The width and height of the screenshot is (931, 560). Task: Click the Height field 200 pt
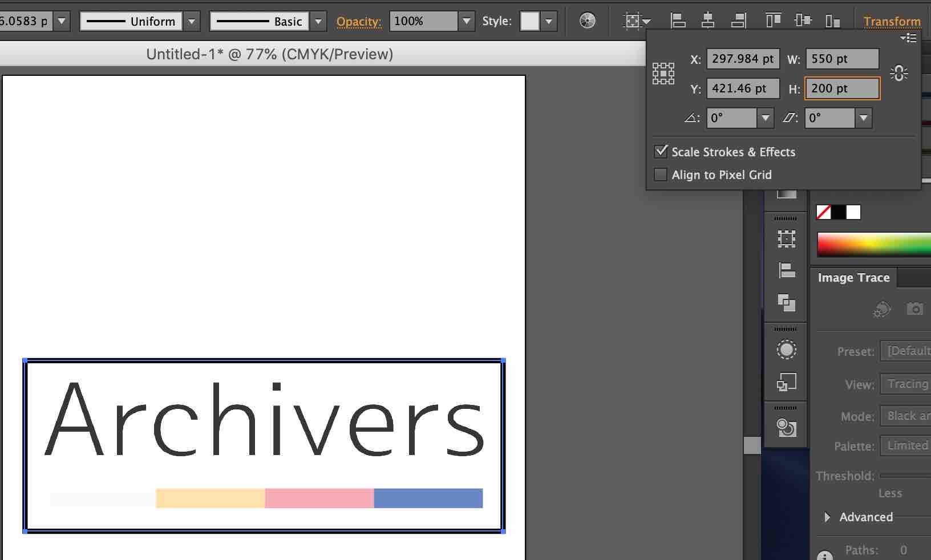click(x=842, y=88)
